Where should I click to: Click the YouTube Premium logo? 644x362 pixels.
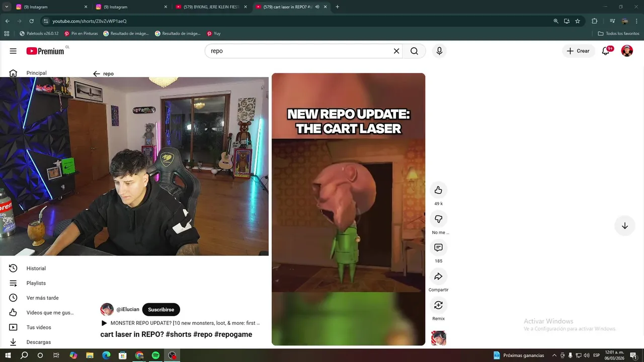[x=45, y=51]
